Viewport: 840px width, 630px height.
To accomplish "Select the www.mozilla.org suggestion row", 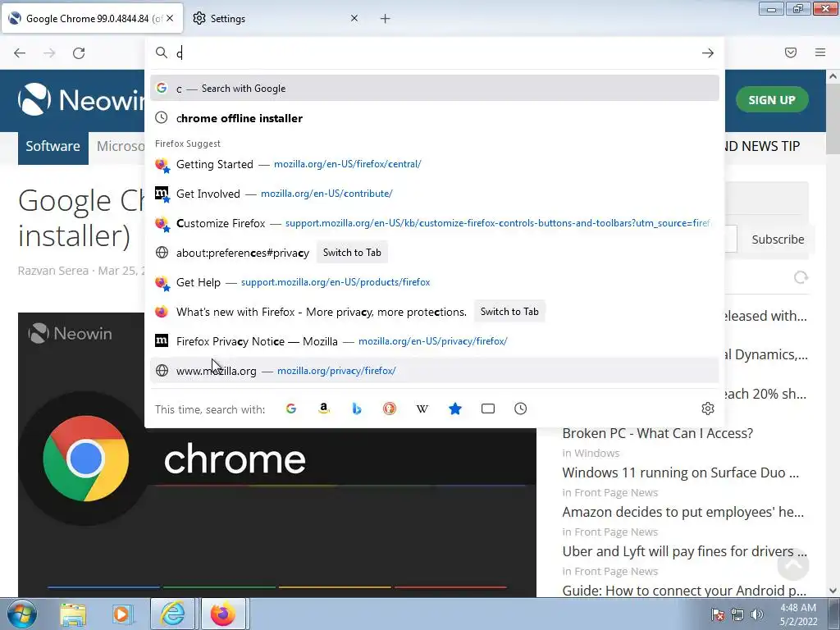I will click(x=435, y=370).
